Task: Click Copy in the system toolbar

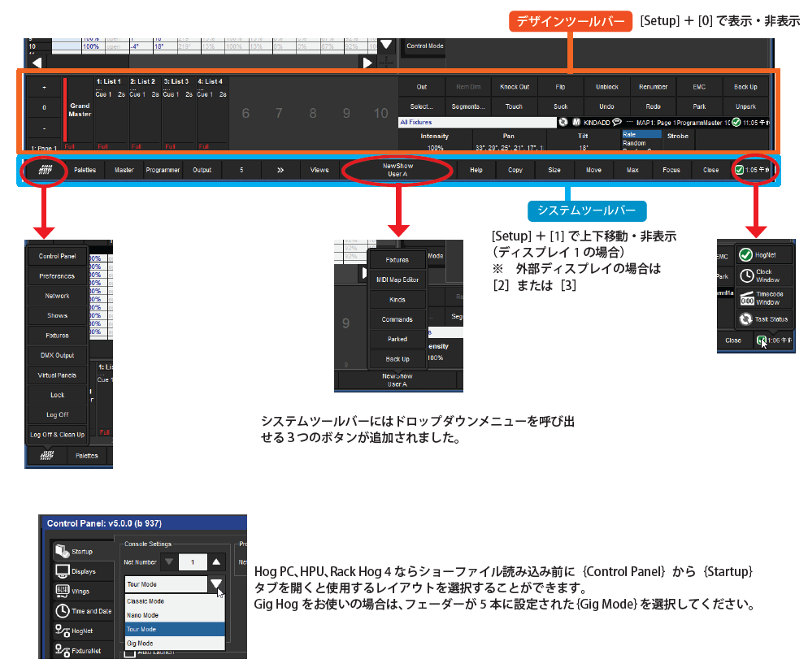Action: (x=515, y=170)
